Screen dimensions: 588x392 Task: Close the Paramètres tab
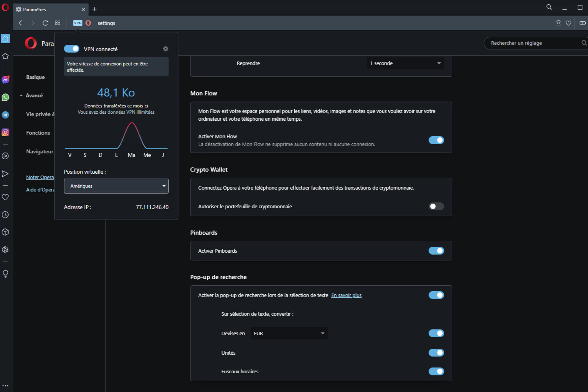click(x=83, y=9)
